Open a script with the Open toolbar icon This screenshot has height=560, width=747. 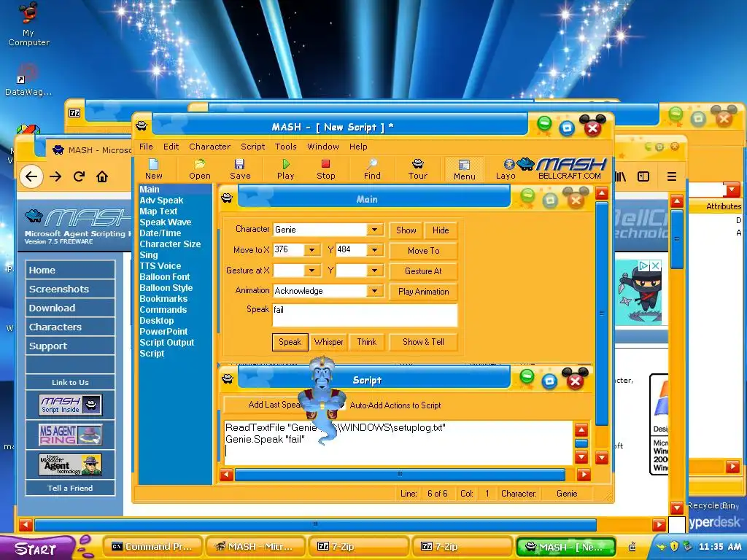click(200, 169)
